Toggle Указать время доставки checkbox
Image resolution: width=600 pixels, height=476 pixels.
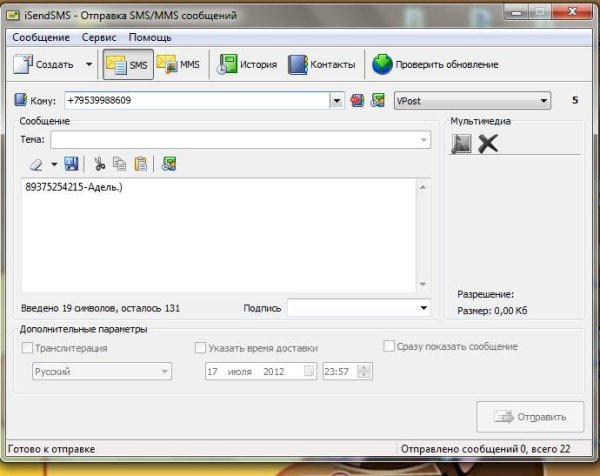[x=200, y=348]
